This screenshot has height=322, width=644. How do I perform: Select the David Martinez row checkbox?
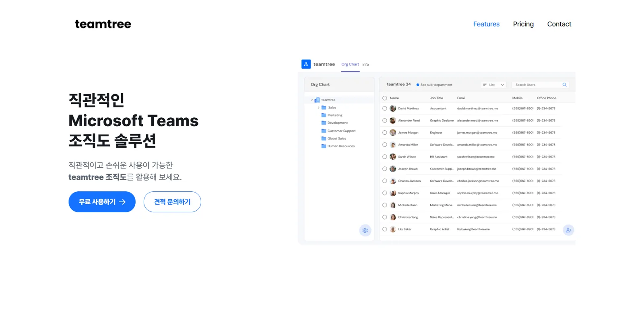pyautogui.click(x=385, y=109)
